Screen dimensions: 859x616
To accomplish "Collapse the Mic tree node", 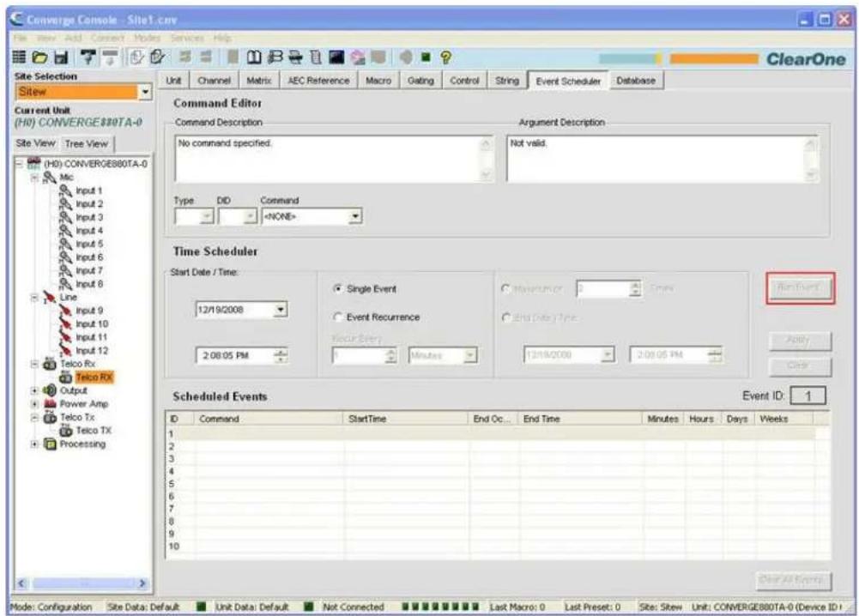I will (x=34, y=178).
